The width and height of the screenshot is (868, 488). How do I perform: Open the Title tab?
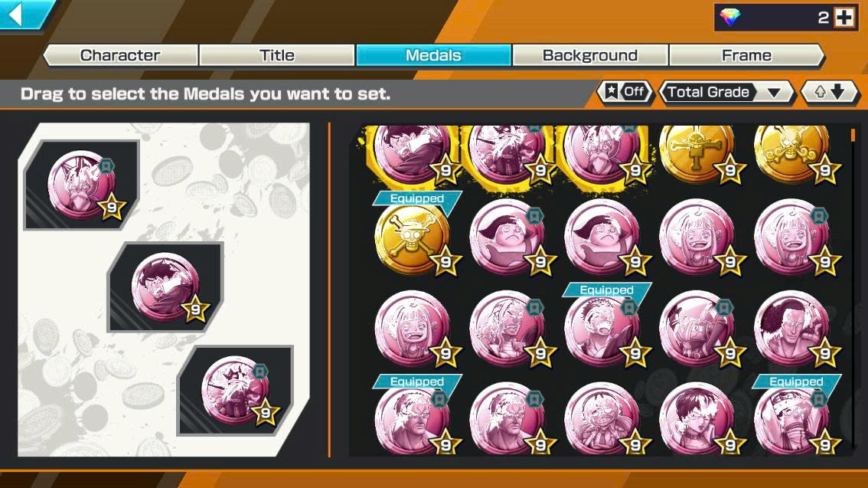click(x=277, y=55)
